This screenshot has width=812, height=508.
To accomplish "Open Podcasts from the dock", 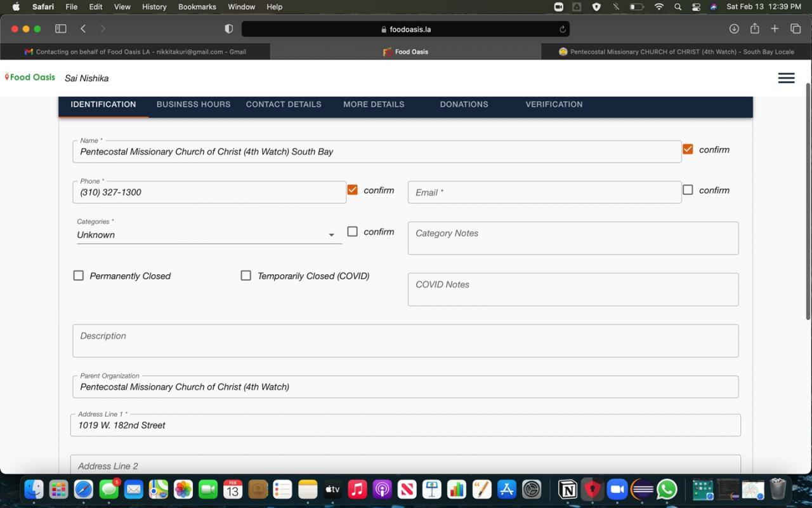I will [382, 489].
